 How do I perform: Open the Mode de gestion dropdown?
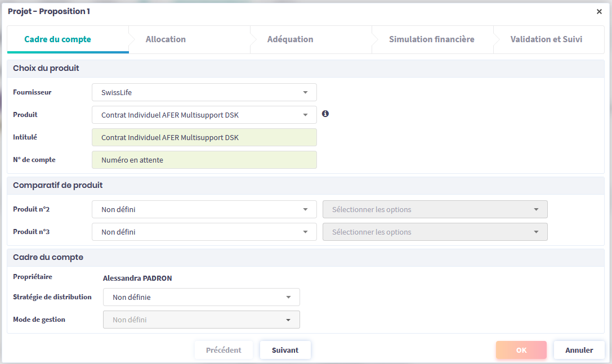[201, 320]
